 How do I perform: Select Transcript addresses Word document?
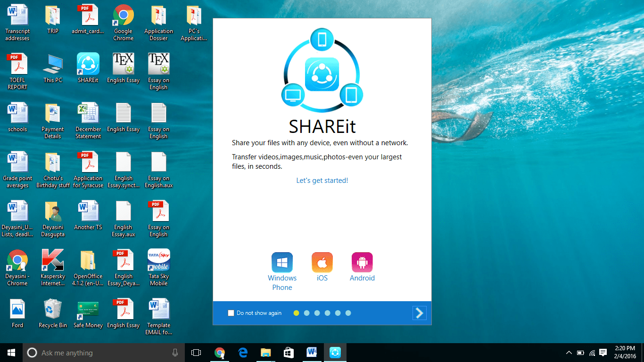tap(17, 15)
